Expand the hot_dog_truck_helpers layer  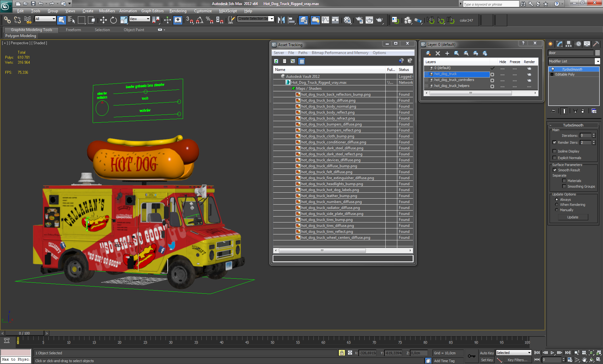[x=426, y=86]
